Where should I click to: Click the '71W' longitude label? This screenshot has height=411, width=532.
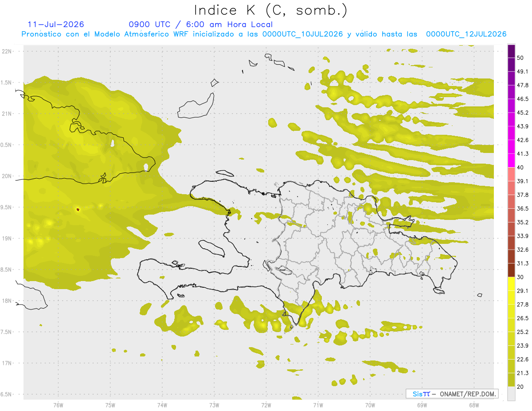pos(318,405)
